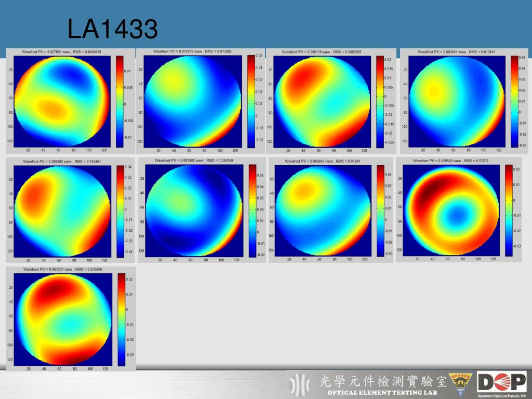Screen dimensions: 532x399
Task: Click the slide title LA1433
Action: point(112,29)
